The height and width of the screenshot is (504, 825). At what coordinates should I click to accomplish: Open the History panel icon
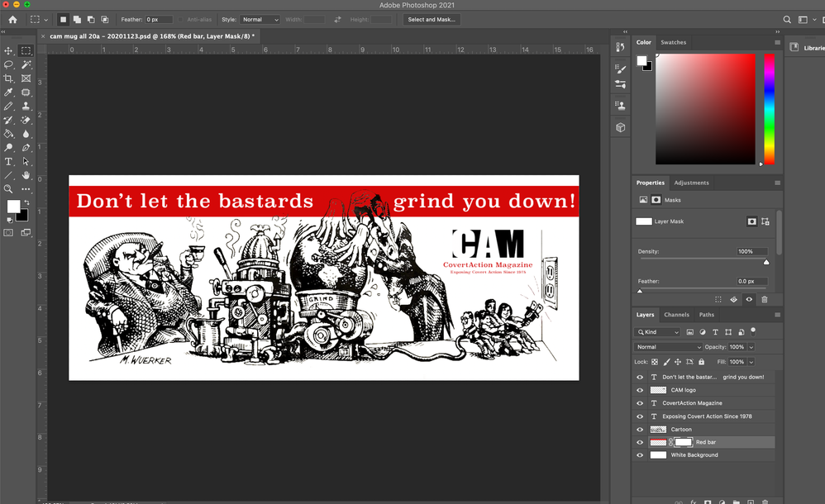[x=620, y=47]
